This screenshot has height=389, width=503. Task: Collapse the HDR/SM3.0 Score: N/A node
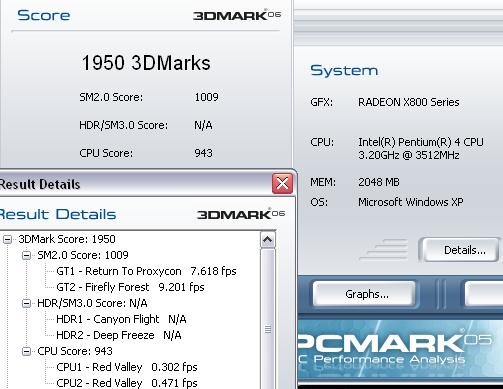pyautogui.click(x=26, y=303)
